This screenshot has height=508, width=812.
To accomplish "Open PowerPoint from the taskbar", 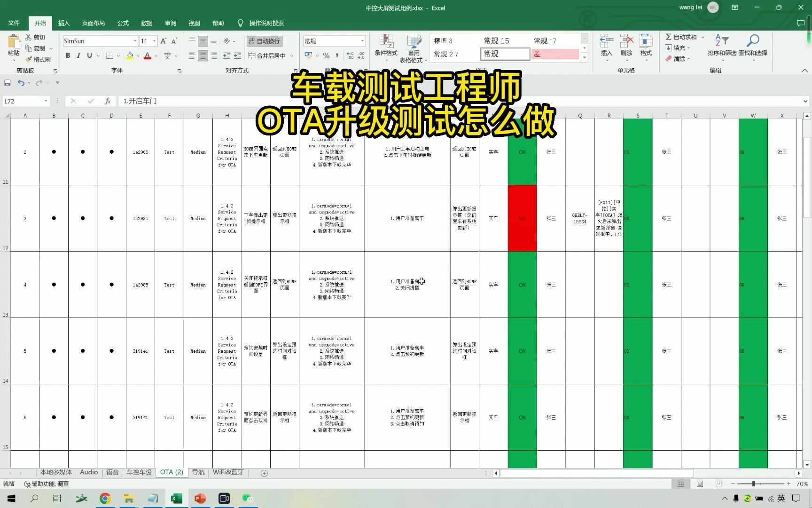I will tap(200, 499).
